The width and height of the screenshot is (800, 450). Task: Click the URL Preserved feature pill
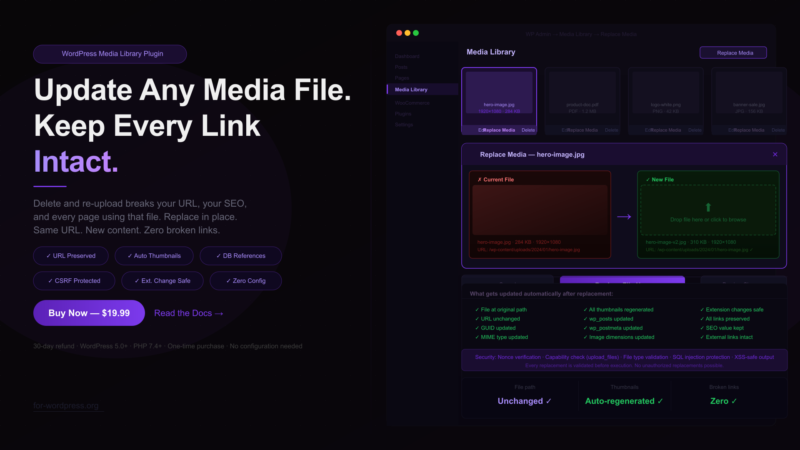click(x=71, y=256)
